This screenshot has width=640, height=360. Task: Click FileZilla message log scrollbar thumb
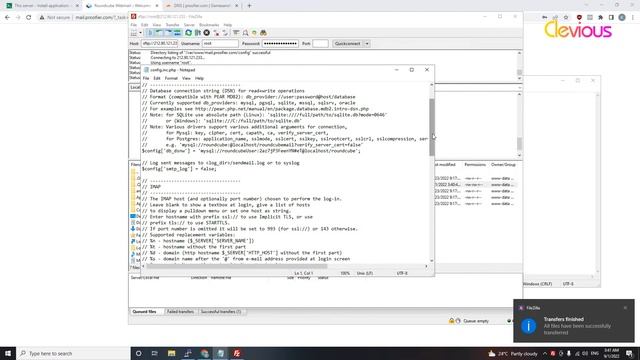519,72
